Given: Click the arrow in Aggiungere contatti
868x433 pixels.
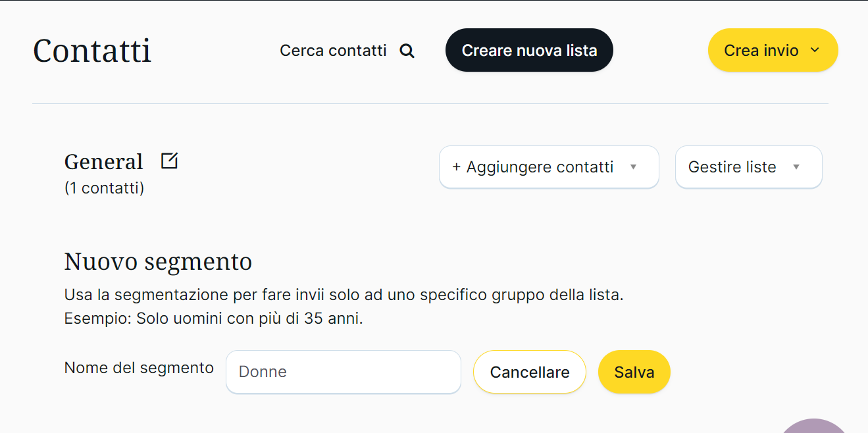Looking at the screenshot, I should tap(634, 167).
